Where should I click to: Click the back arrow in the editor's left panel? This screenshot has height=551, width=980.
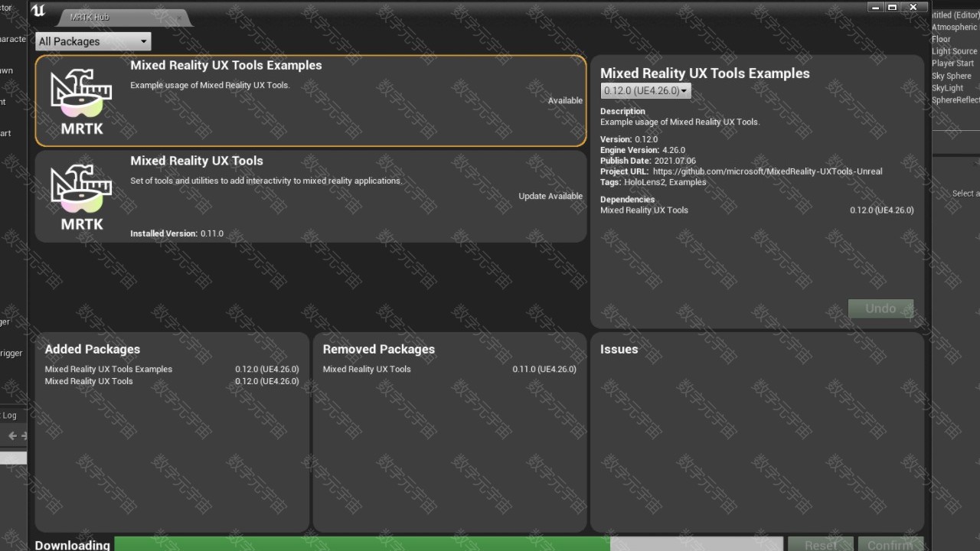pyautogui.click(x=12, y=435)
